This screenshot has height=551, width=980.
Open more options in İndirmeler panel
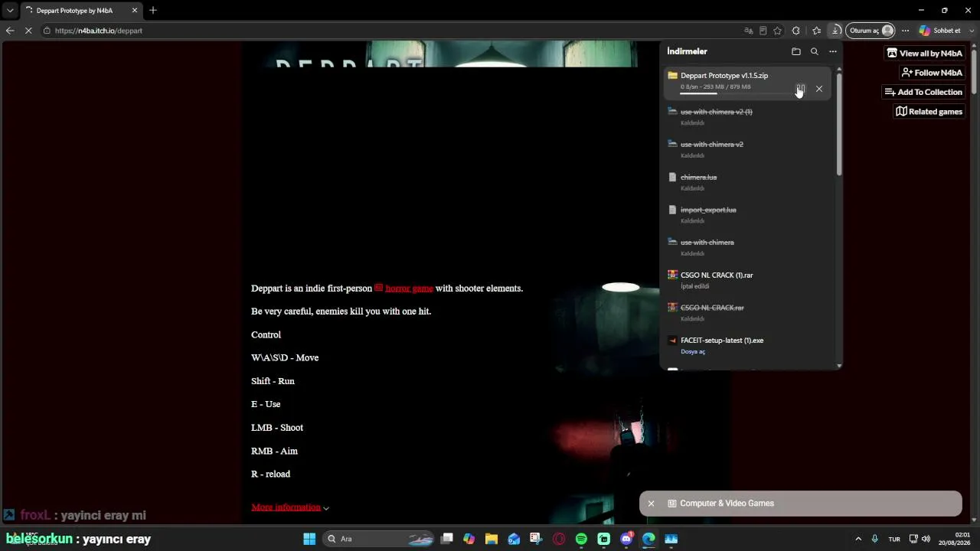833,51
